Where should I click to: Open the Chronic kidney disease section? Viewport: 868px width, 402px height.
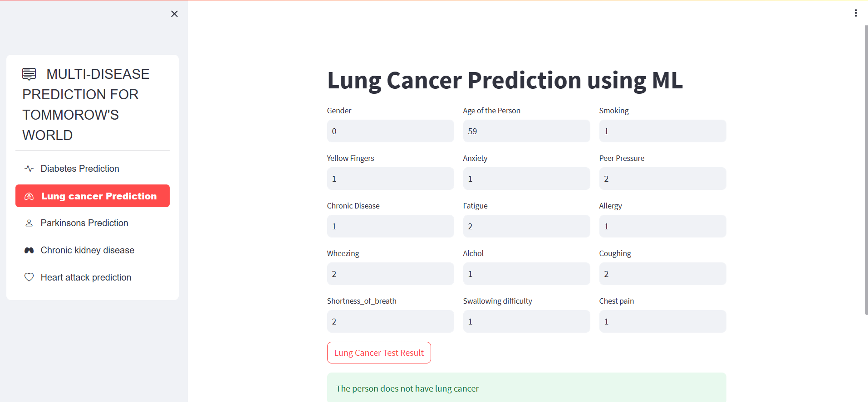[x=87, y=250]
